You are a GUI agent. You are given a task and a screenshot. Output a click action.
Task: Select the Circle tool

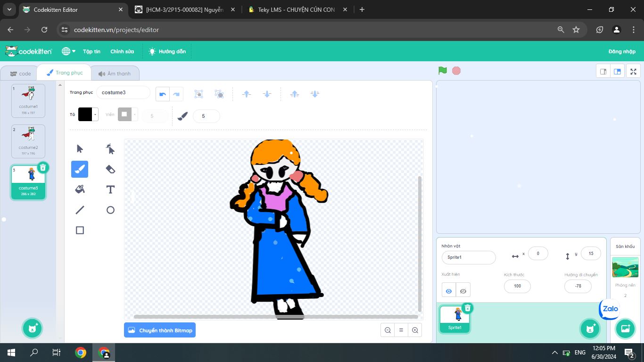[x=110, y=210]
